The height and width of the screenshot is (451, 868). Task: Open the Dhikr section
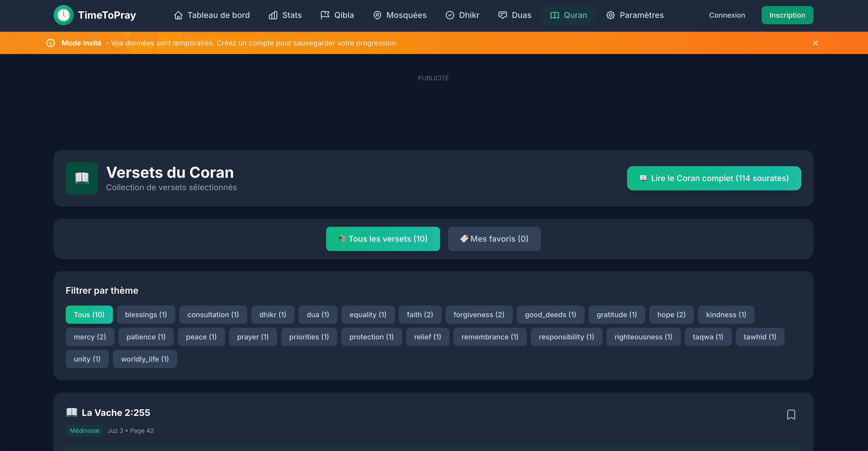click(x=462, y=15)
